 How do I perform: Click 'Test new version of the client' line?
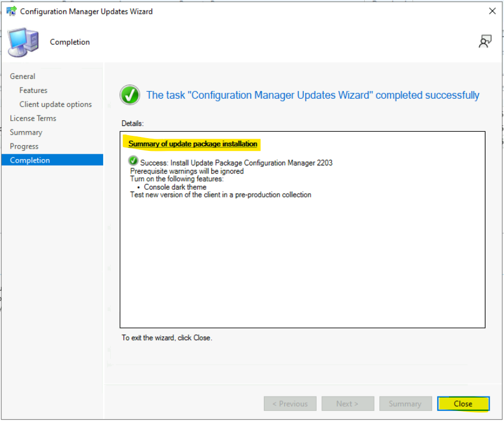click(x=220, y=195)
